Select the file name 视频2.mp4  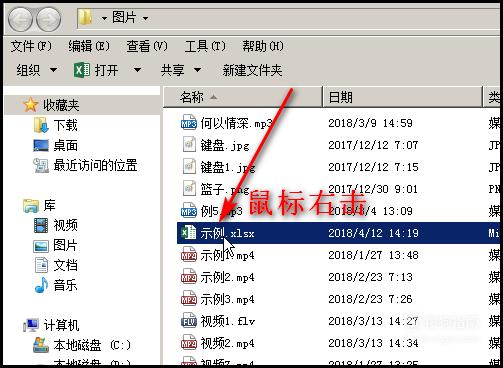click(227, 343)
